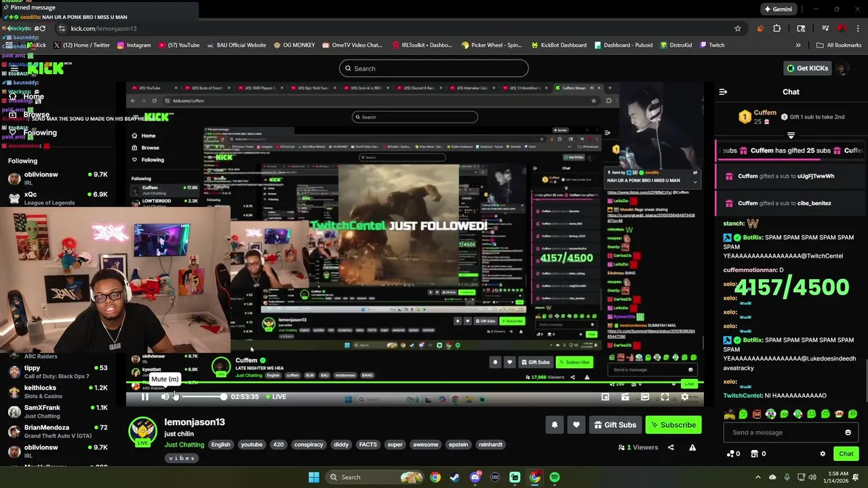868x488 pixels.
Task: Go to Kick Home in sidebar
Action: (x=27, y=96)
